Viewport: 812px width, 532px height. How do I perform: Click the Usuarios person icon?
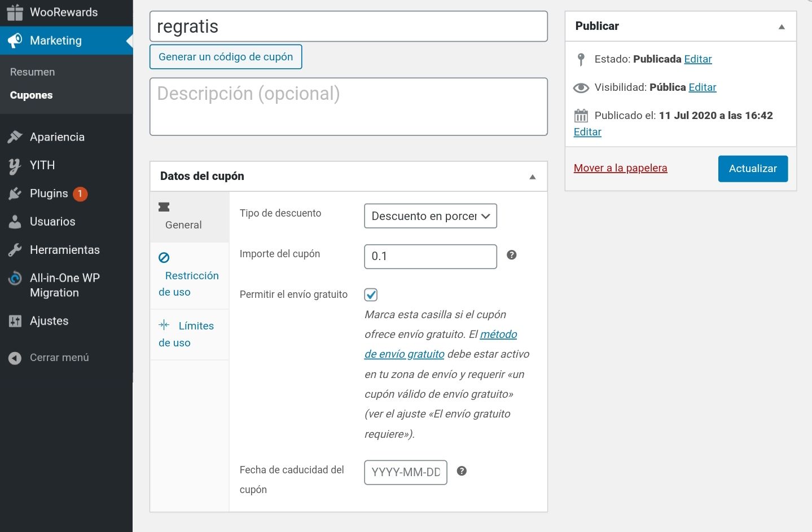pyautogui.click(x=15, y=222)
